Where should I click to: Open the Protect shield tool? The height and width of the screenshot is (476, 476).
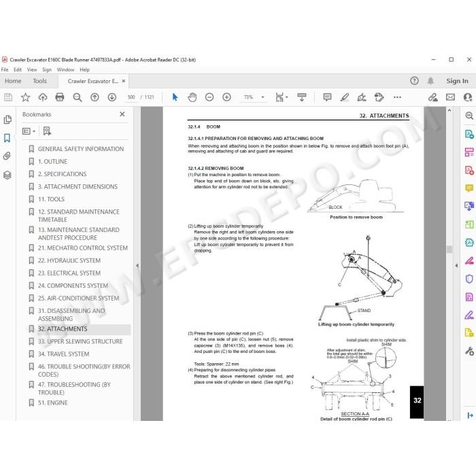(469, 279)
